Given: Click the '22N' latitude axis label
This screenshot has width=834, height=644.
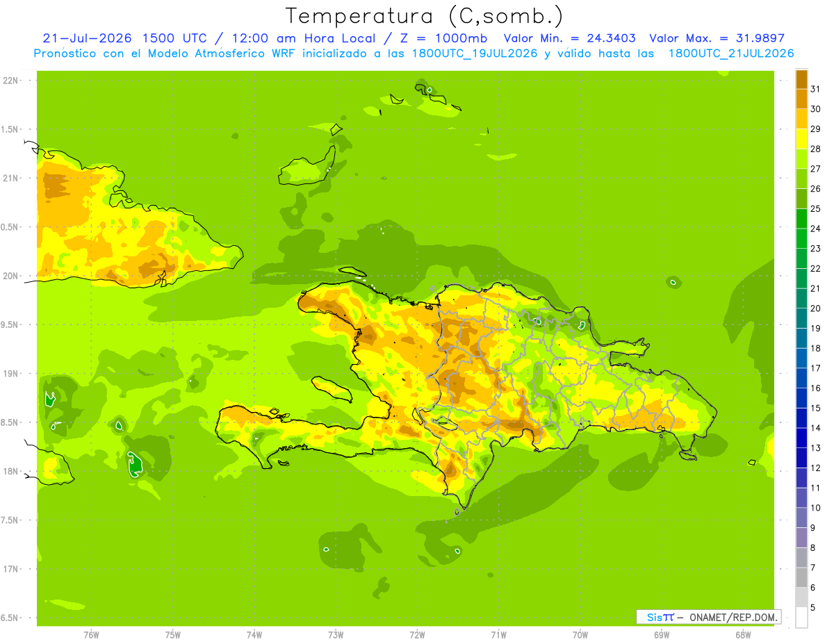Looking at the screenshot, I should click(10, 81).
